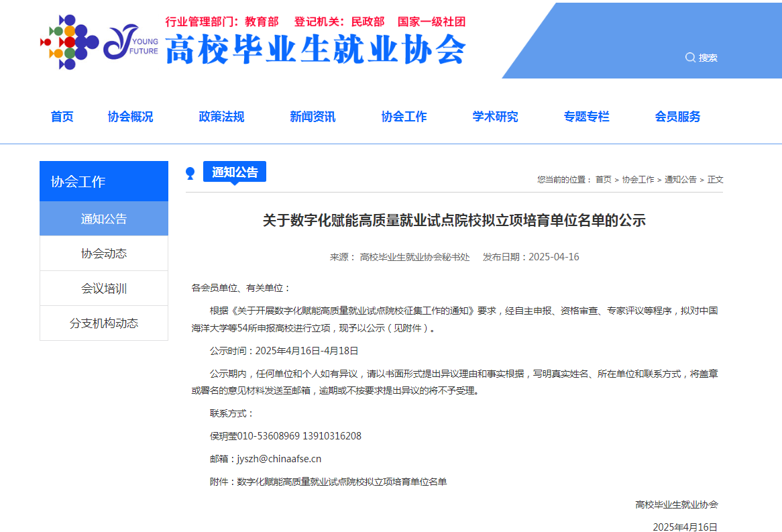The image size is (782, 532).
Task: Select 通知公告 in the left sidebar
Action: click(x=104, y=219)
